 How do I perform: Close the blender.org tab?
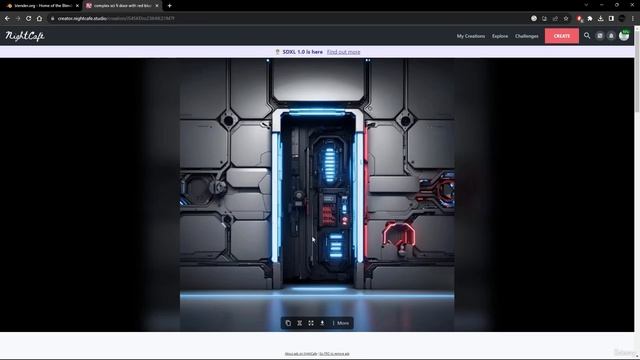(x=77, y=6)
